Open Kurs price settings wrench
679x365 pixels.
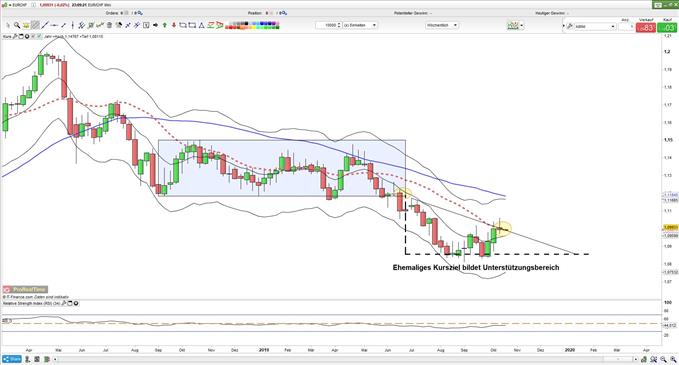[x=15, y=37]
